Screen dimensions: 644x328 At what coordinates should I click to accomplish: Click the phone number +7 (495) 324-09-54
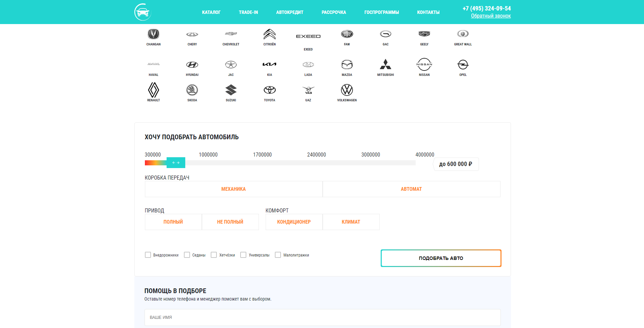pos(487,8)
